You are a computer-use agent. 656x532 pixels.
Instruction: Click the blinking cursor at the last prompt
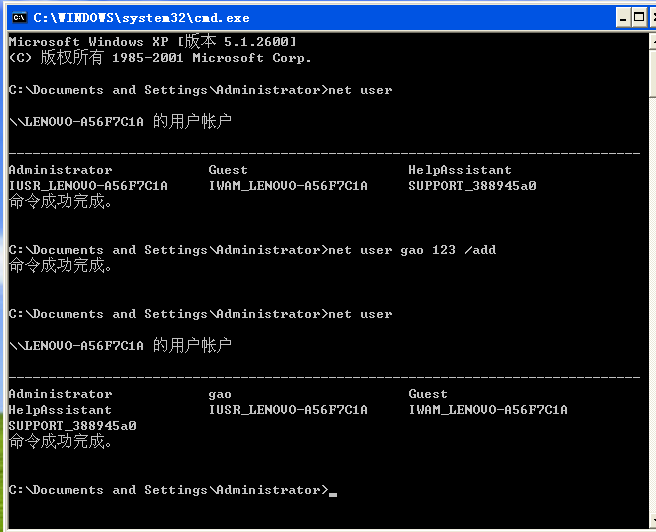(333, 494)
